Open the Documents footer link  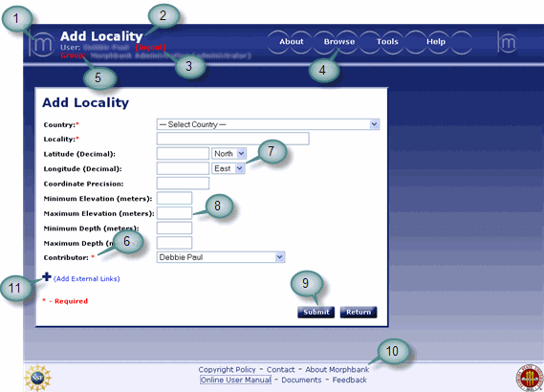[x=301, y=380]
